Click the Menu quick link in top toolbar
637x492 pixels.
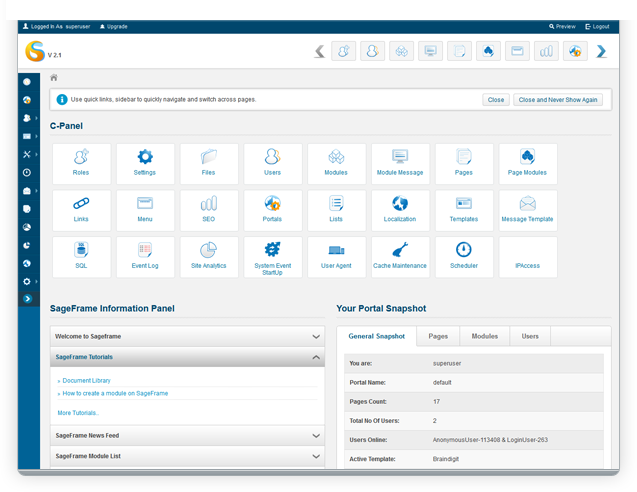517,51
